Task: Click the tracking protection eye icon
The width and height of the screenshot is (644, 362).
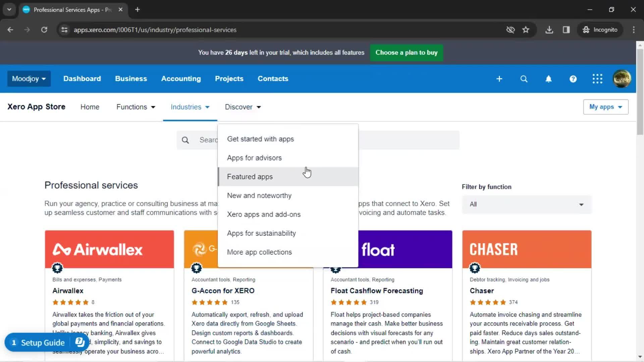Action: pos(511,30)
